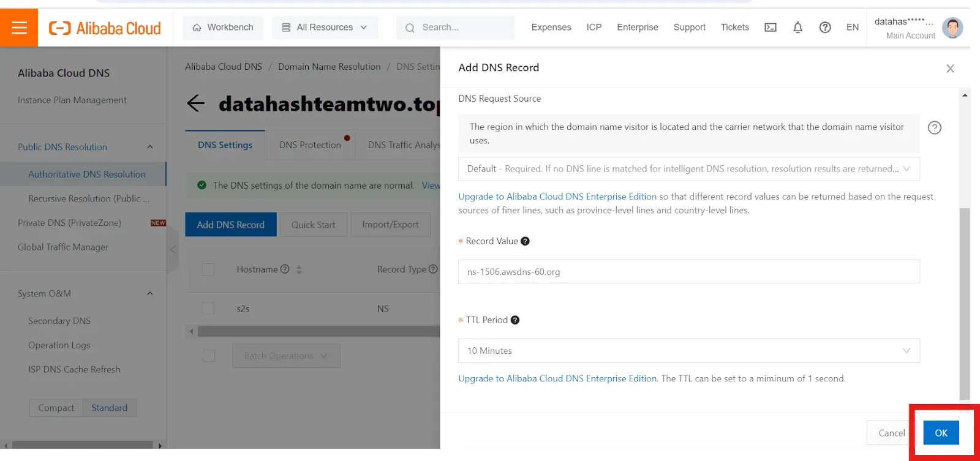Screen dimensions: 980x461
Task: Open the All Resources dropdown
Action: 325,28
